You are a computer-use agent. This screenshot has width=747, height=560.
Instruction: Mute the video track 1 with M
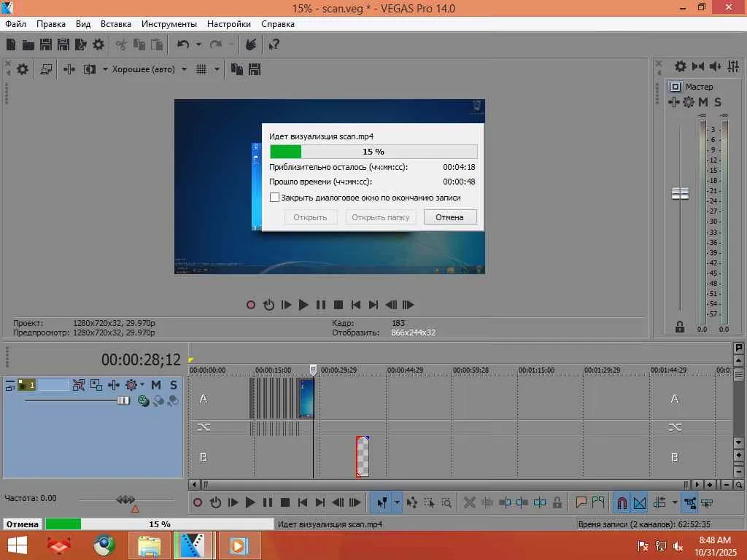(156, 385)
